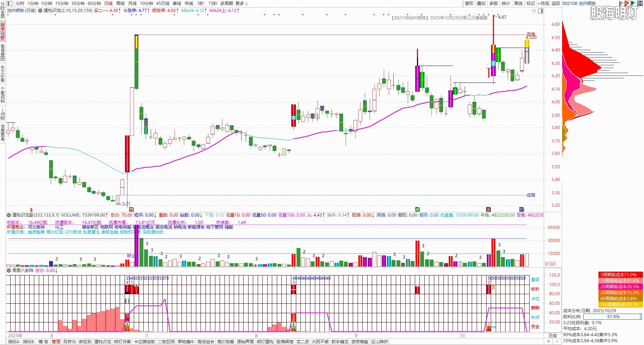This screenshot has height=345, width=644.
Task: Expand the 周易八卦阵 indicator dropdown
Action: (9, 271)
